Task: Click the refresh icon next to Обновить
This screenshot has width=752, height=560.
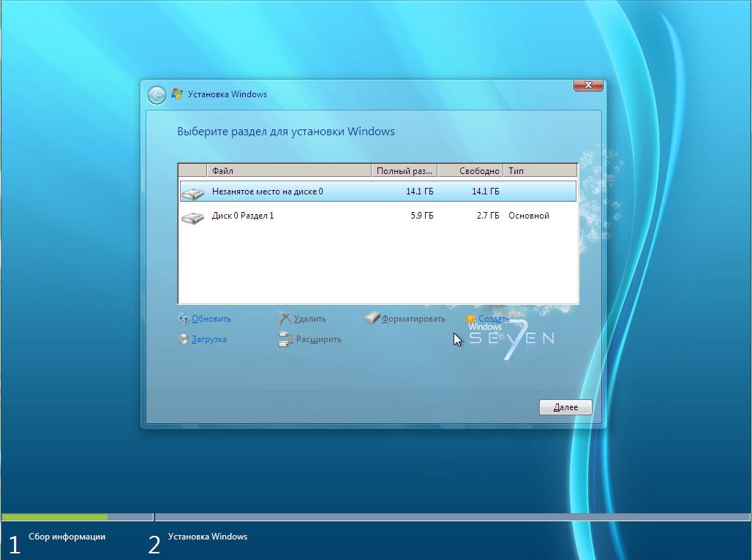Action: 183,318
